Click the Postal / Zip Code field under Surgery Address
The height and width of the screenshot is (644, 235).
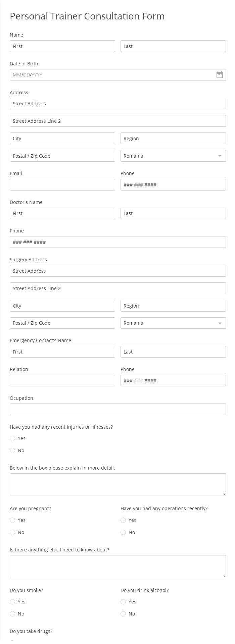pos(62,323)
